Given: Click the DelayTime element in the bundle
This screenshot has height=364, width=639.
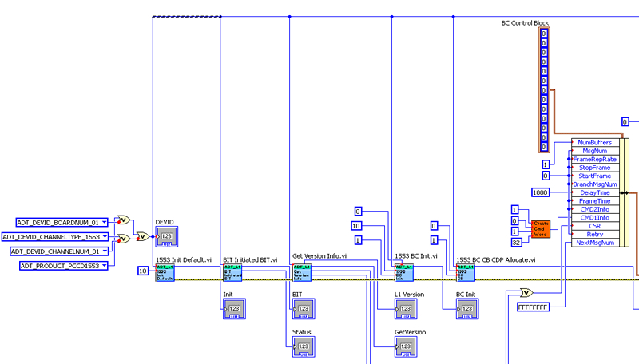Looking at the screenshot, I should click(x=594, y=192).
